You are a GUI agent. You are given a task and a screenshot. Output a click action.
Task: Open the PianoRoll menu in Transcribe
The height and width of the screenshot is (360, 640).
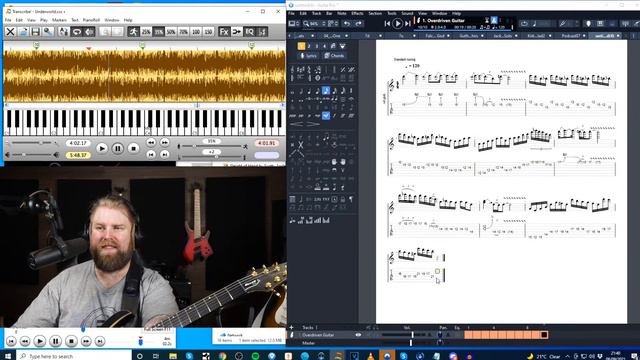[91, 20]
